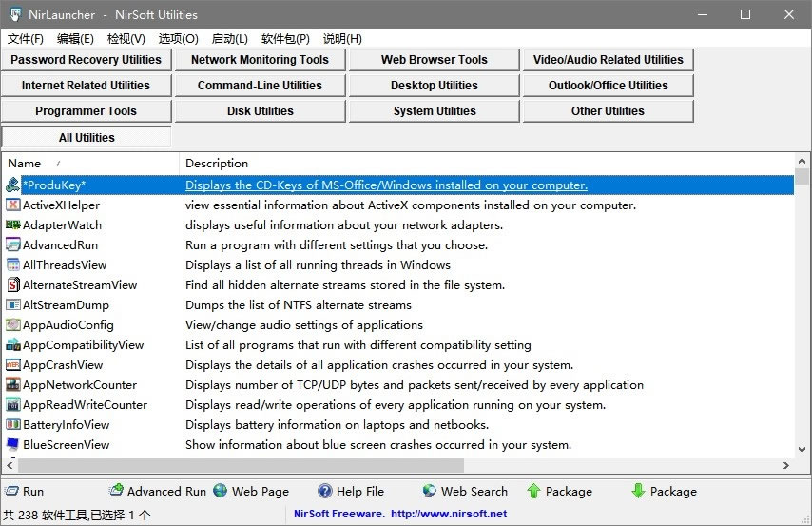Select the AltStreamDump name text
Image resolution: width=812 pixels, height=526 pixels.
tap(66, 304)
